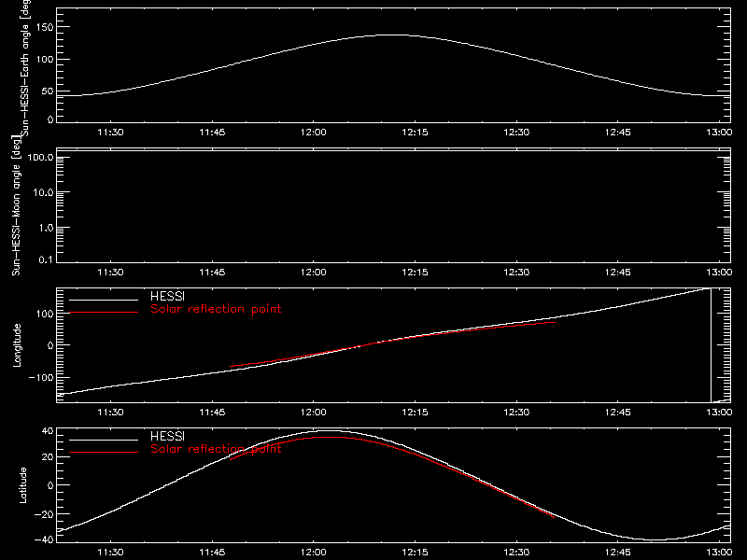Click 11:45 time label under Longitude plot

212,413
